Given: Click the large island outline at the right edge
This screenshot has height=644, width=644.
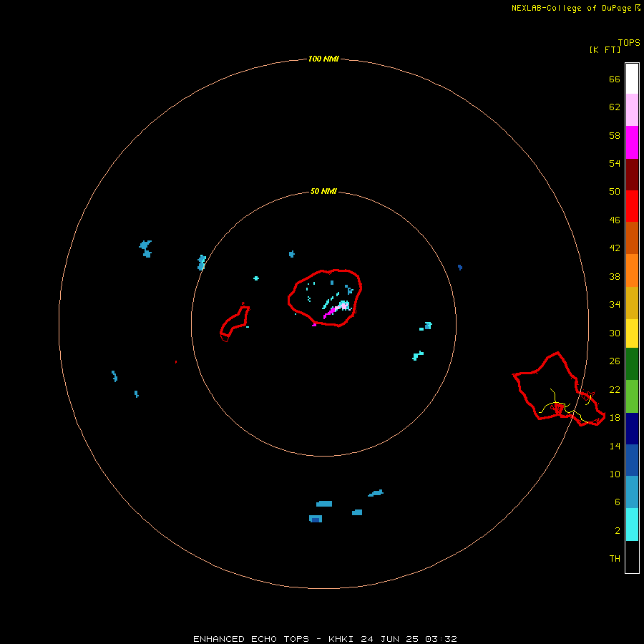Looking at the screenshot, I should point(559,389).
